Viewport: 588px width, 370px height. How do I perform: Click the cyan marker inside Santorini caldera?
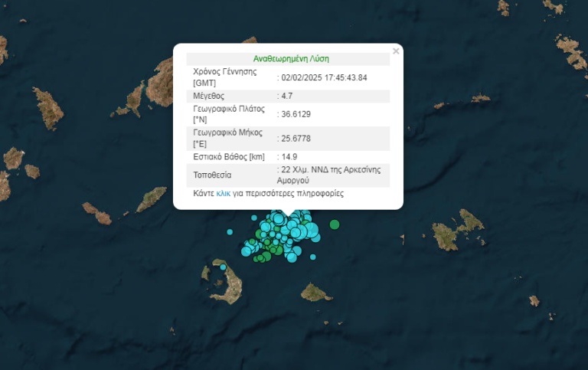click(223, 267)
